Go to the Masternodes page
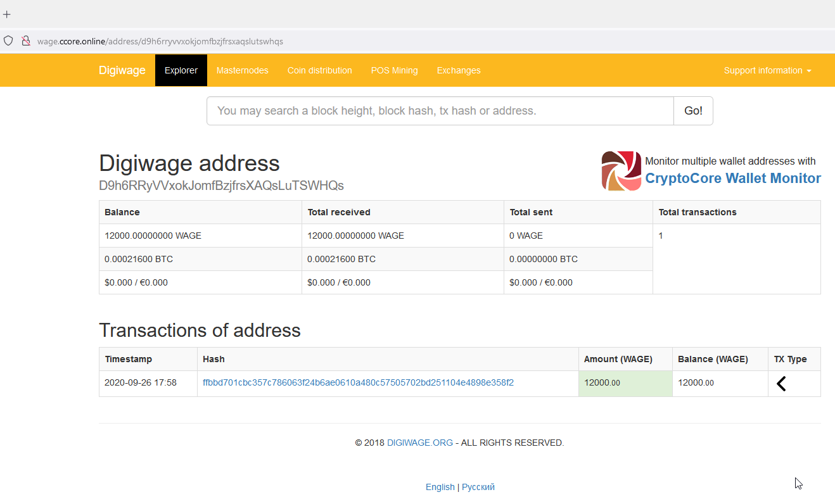This screenshot has width=835, height=504. click(x=242, y=70)
